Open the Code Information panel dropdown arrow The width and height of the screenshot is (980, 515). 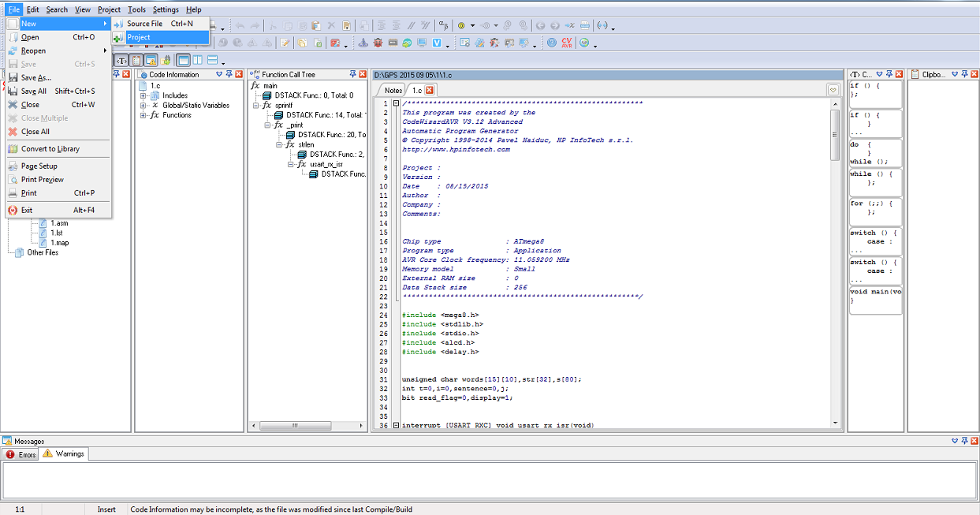(x=219, y=74)
